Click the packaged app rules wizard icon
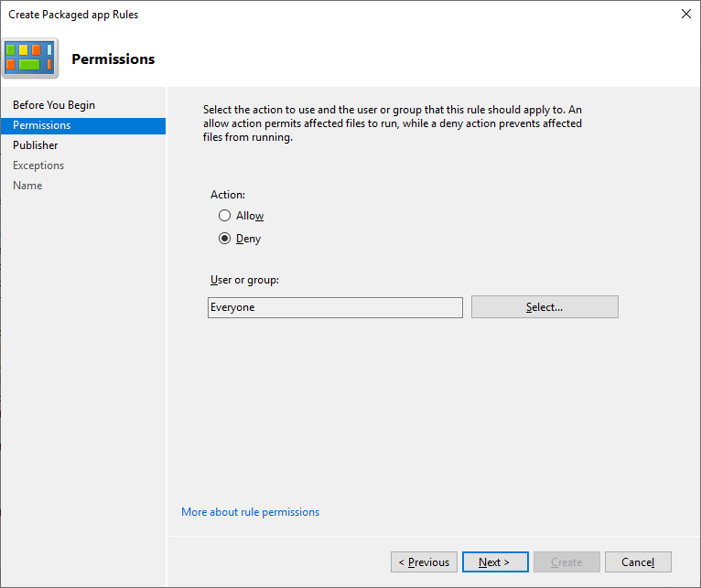 click(x=29, y=58)
